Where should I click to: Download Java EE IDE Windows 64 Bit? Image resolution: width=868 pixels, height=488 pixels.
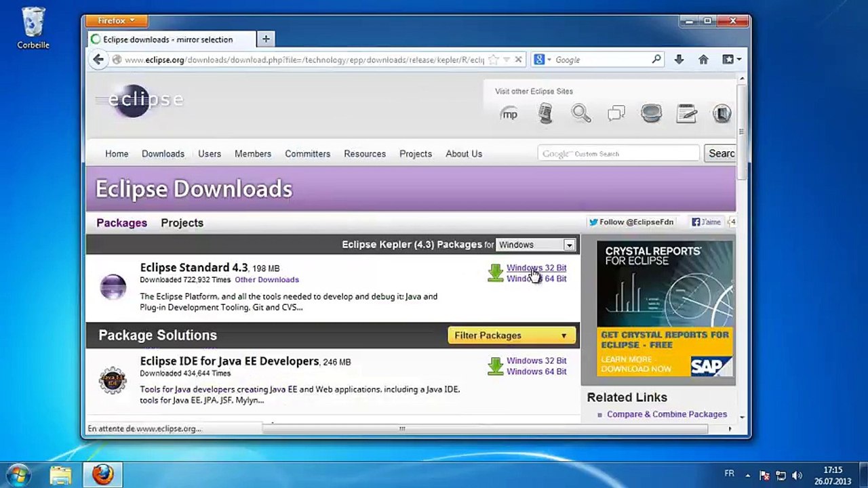(536, 371)
